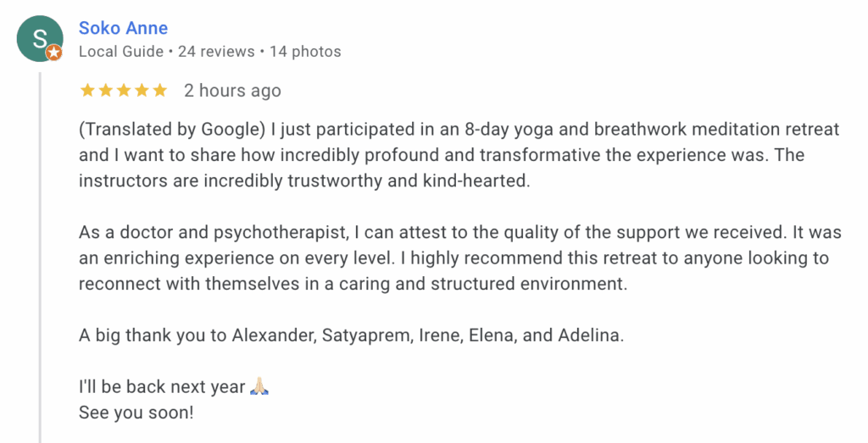Click the "A big thank you to Alexander" line
The height and width of the screenshot is (443, 868).
(x=351, y=335)
